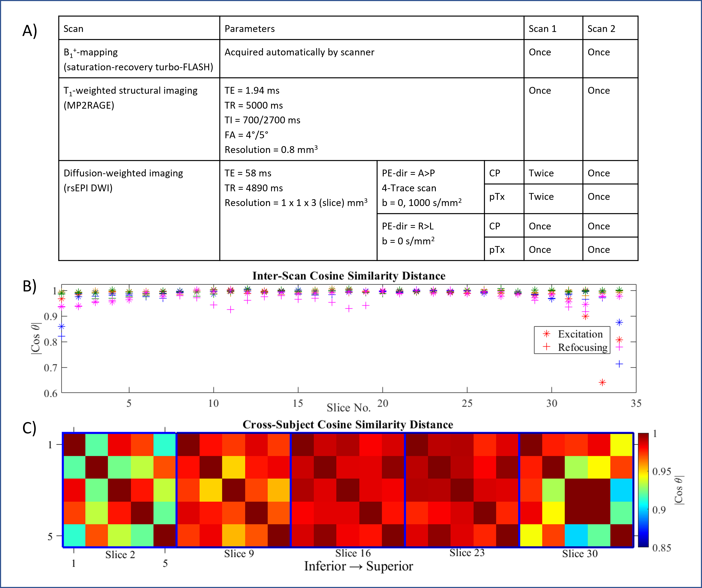Click the blue plus marker at slice 1
Screen dimensions: 702x588
click(x=62, y=336)
